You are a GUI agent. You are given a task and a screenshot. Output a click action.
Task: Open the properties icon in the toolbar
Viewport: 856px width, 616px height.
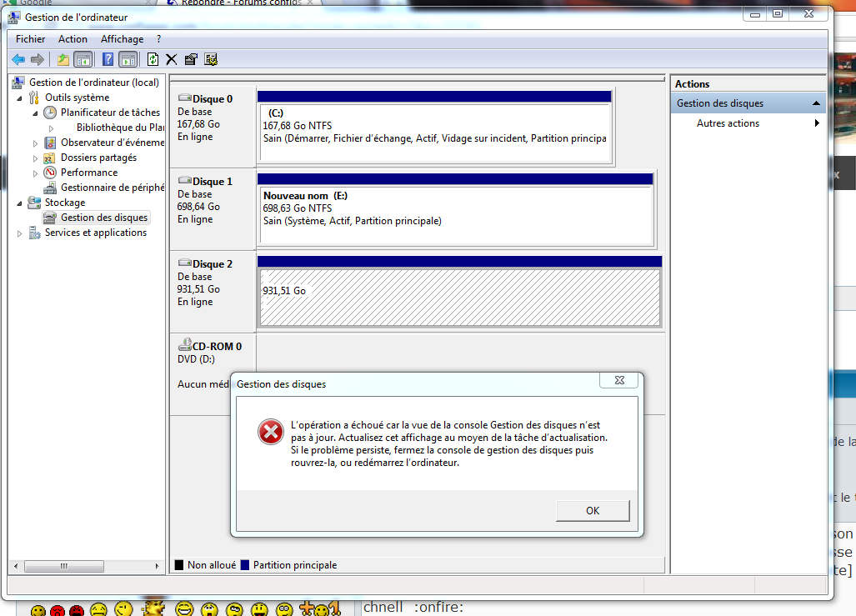[191, 59]
